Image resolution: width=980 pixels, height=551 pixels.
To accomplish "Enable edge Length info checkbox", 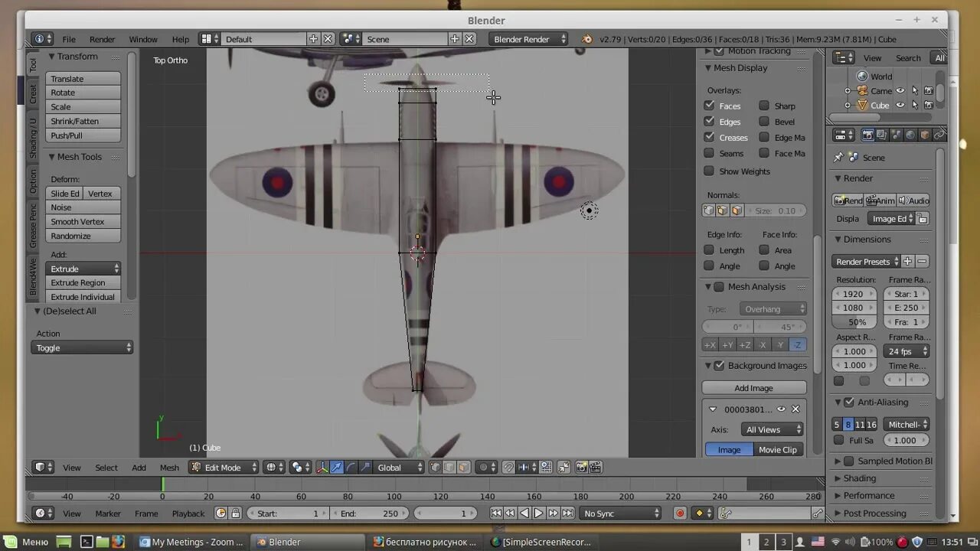I will tap(709, 249).
